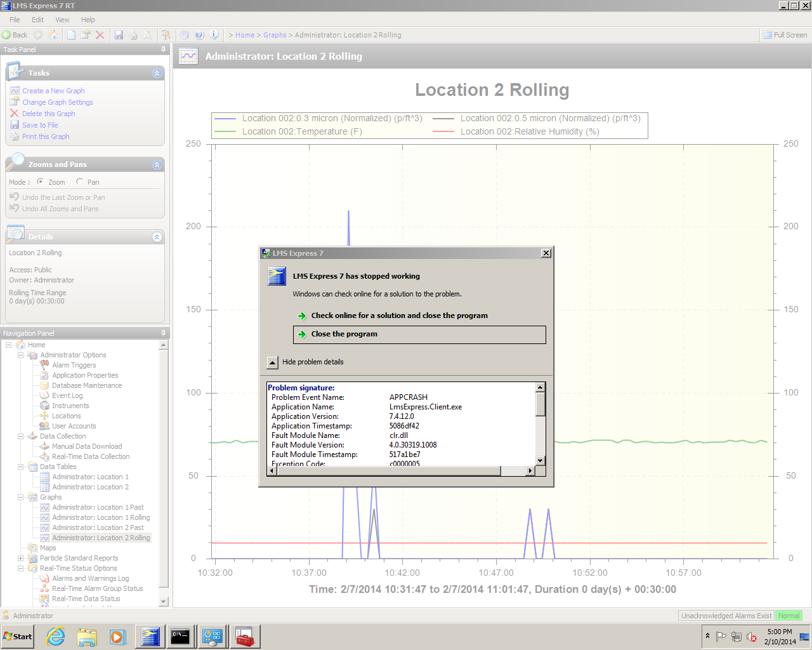This screenshot has width=812, height=650.
Task: Select the Pan mode radio button
Action: 80,182
